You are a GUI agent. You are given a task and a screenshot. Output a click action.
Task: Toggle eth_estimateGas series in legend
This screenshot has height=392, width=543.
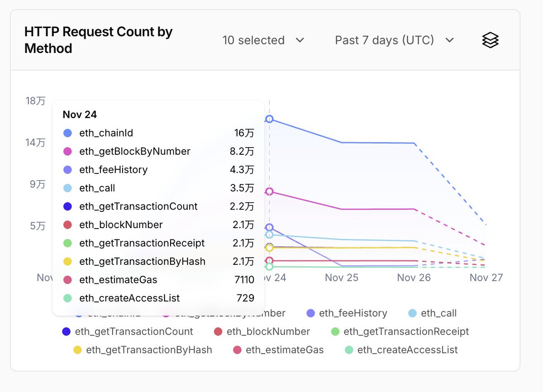click(278, 350)
